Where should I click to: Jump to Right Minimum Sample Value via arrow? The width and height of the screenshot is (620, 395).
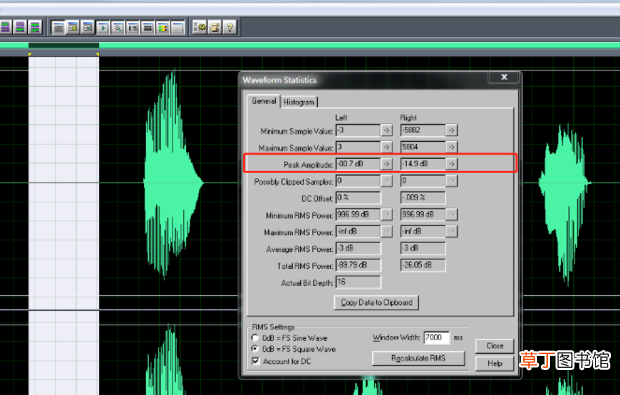pyautogui.click(x=452, y=130)
